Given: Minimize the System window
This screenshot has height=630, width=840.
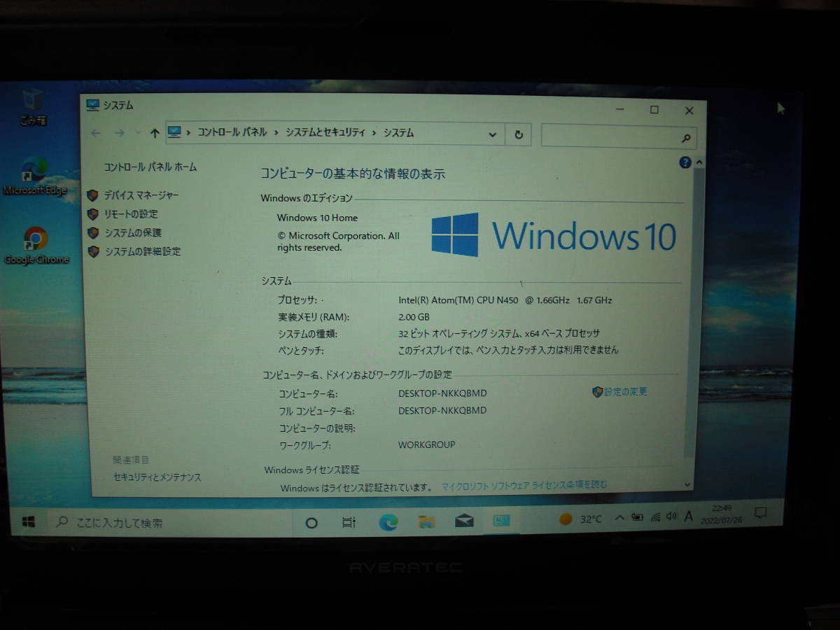Looking at the screenshot, I should click(x=619, y=110).
